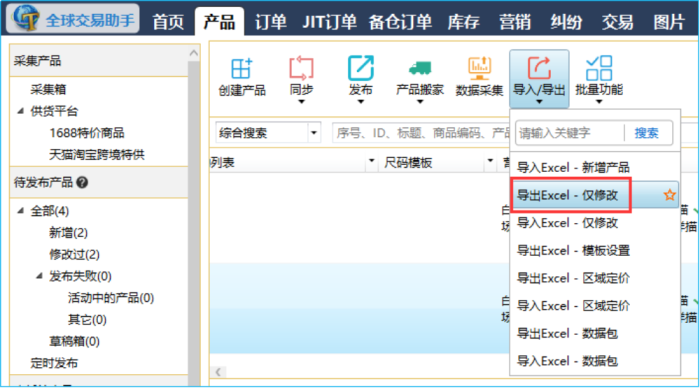Screen dimensions: 700x388
Task: Click the help icon beside 待发布产品
Action: click(82, 182)
